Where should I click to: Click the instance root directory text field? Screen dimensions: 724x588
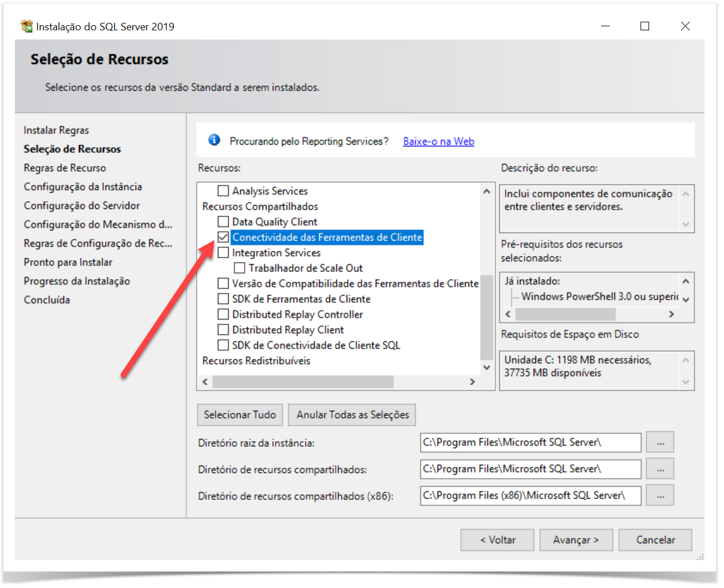coord(530,442)
